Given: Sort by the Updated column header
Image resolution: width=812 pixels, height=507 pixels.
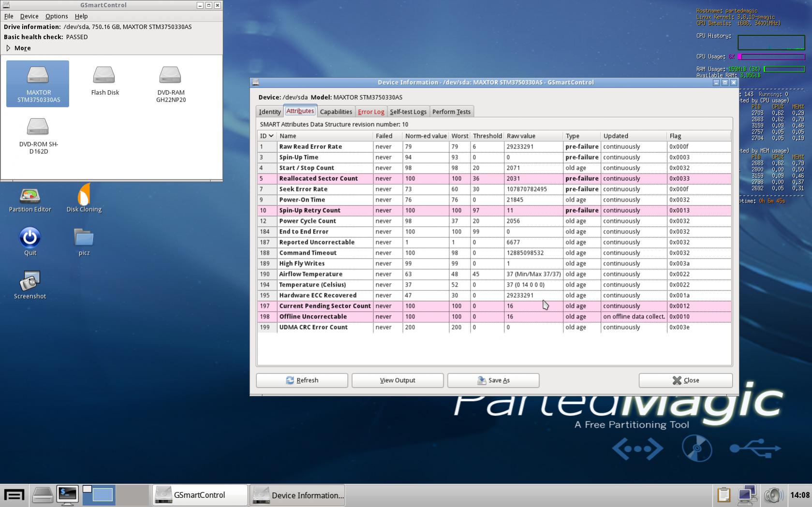Looking at the screenshot, I should 634,136.
